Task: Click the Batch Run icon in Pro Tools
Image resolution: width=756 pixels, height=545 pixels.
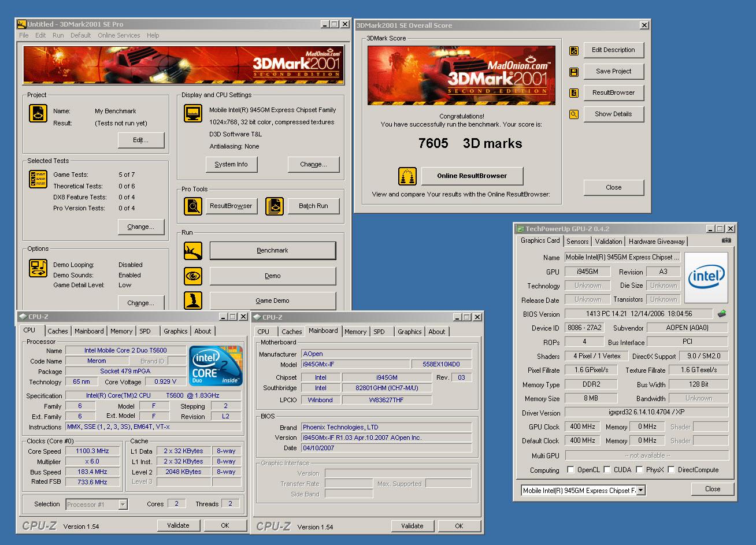Action: pyautogui.click(x=275, y=206)
